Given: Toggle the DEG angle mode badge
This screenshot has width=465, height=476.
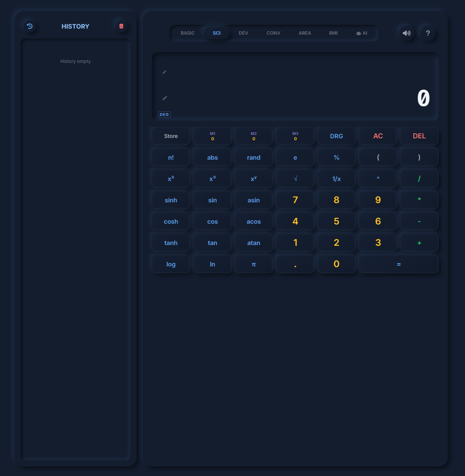Looking at the screenshot, I should 164,114.
